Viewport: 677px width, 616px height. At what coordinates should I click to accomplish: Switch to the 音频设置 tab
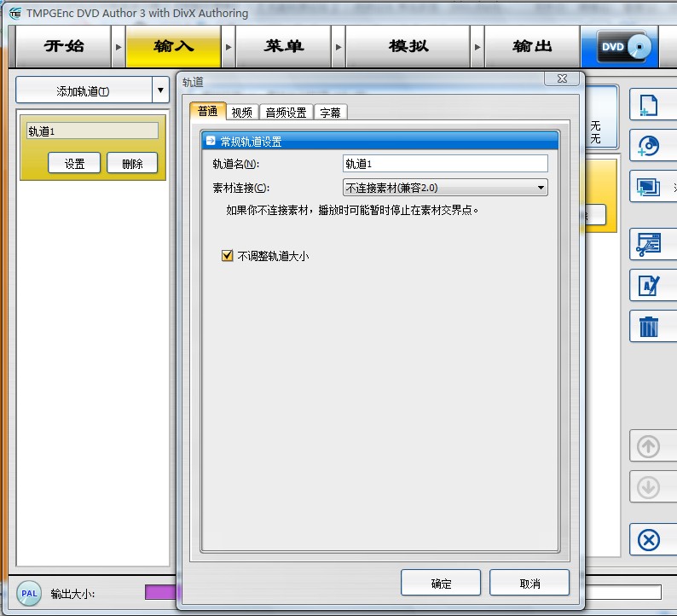(x=286, y=113)
